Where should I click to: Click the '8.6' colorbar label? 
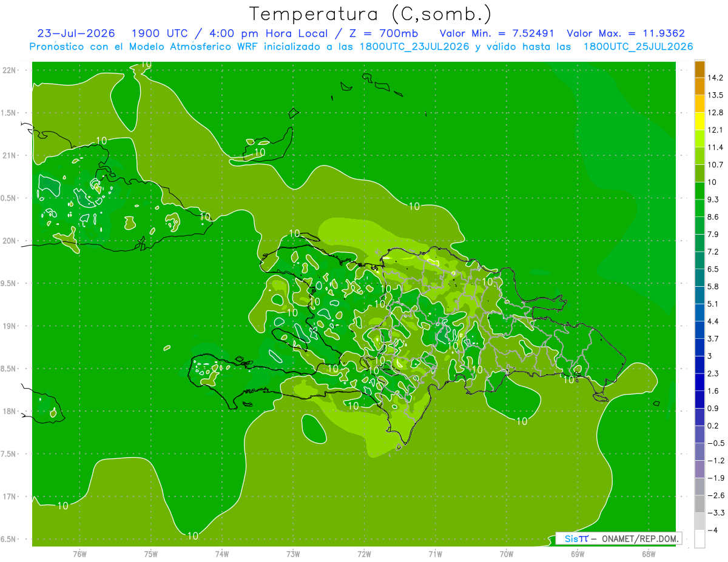click(x=714, y=217)
